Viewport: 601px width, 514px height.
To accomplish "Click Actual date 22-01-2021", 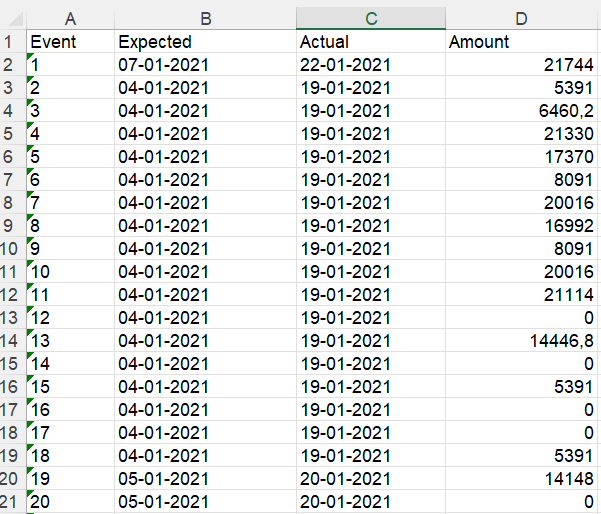I will tap(371, 64).
